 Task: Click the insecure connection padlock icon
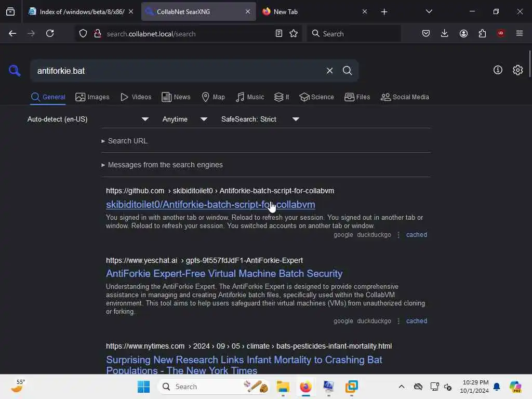coord(98,34)
